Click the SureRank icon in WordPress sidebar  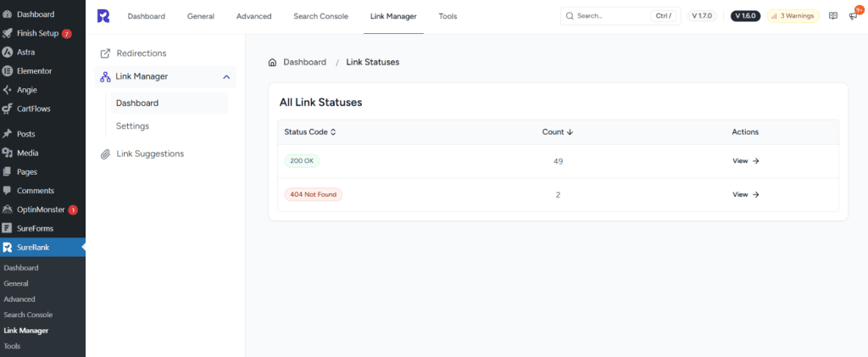click(x=7, y=248)
